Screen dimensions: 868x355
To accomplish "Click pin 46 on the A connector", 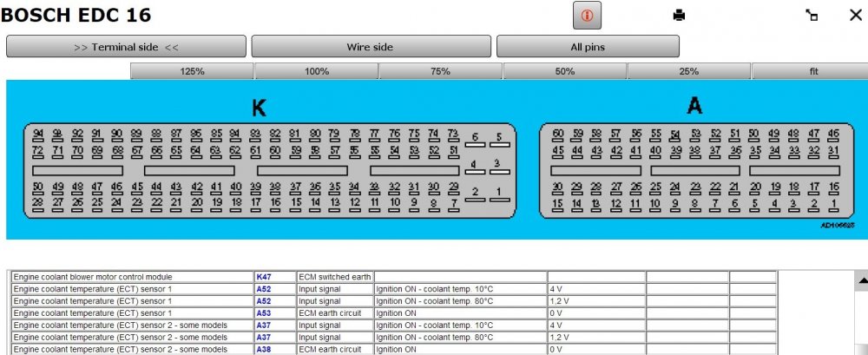I will click(833, 135).
